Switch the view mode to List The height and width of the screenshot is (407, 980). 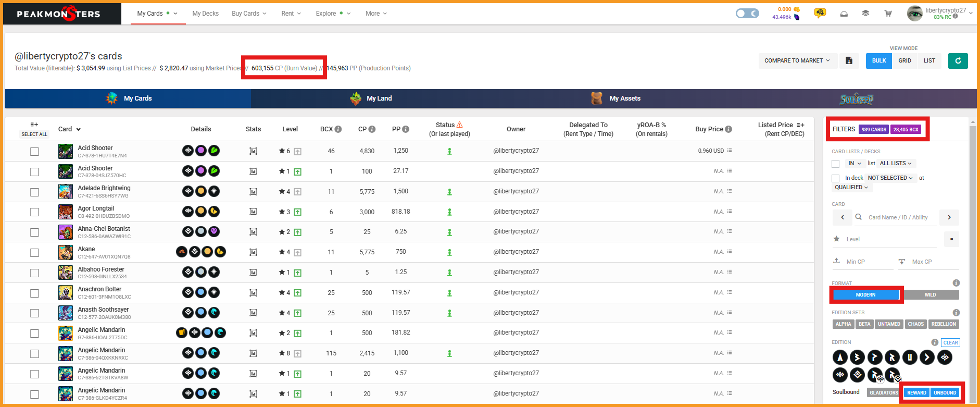click(x=929, y=60)
